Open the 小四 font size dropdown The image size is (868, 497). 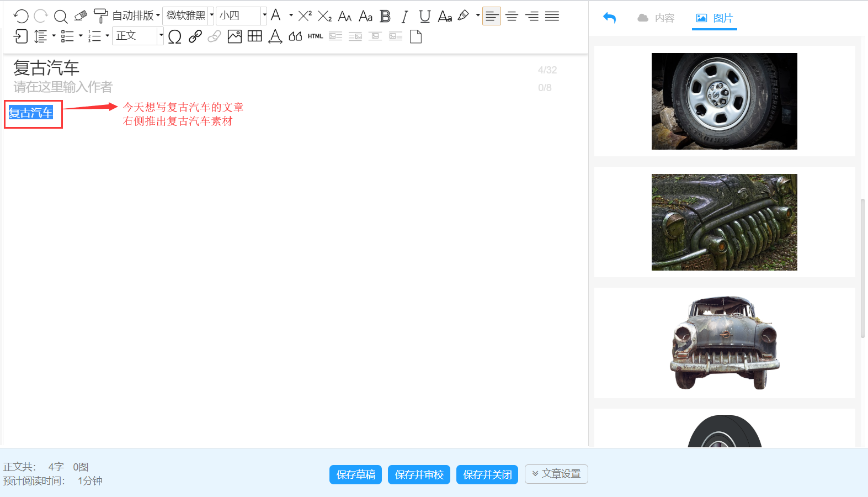click(241, 16)
